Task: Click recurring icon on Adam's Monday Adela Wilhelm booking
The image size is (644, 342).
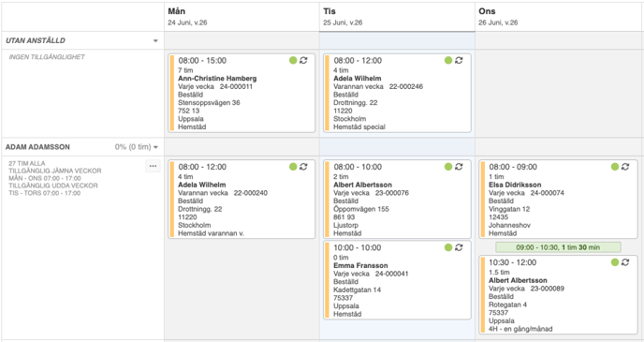Action: point(303,167)
